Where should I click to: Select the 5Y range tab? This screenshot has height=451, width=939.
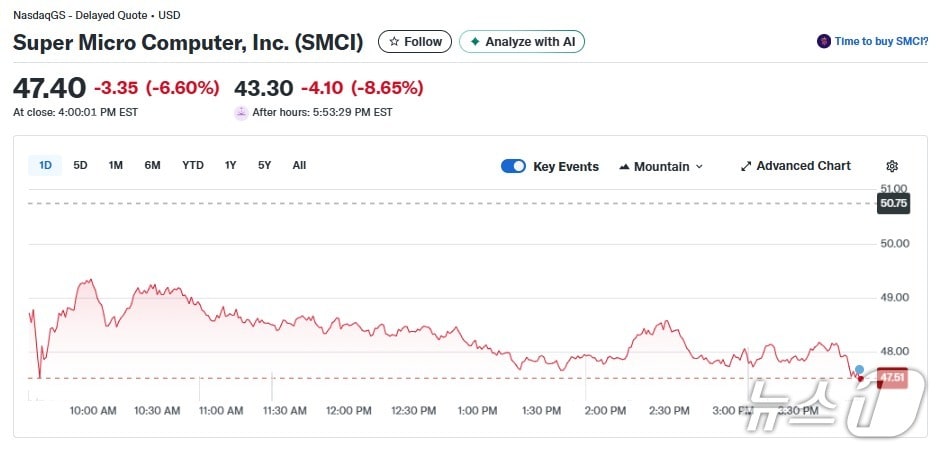point(265,165)
